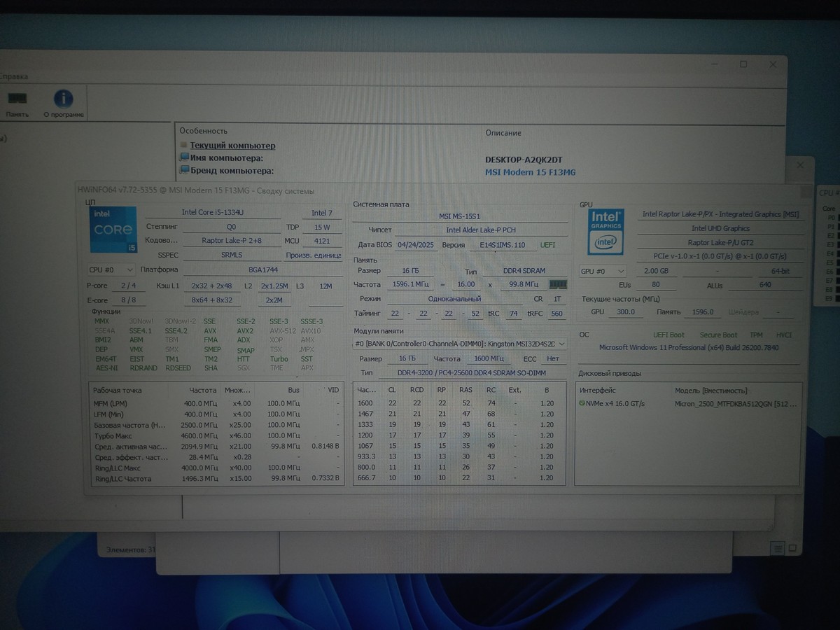840x630 pixels.
Task: Click the EM64T feature label
Action: [105, 359]
